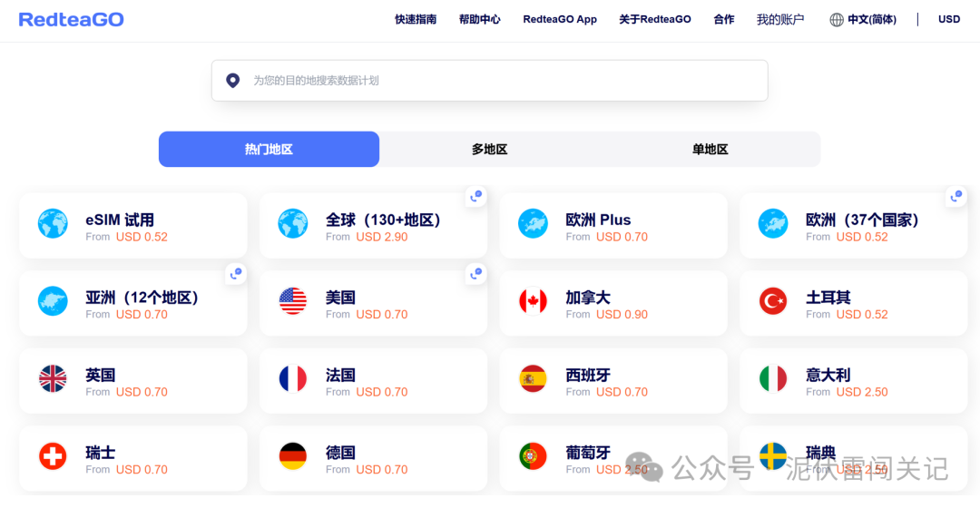Viewport: 980px width, 508px height.
Task: Switch to the 多地区 tab
Action: click(489, 150)
